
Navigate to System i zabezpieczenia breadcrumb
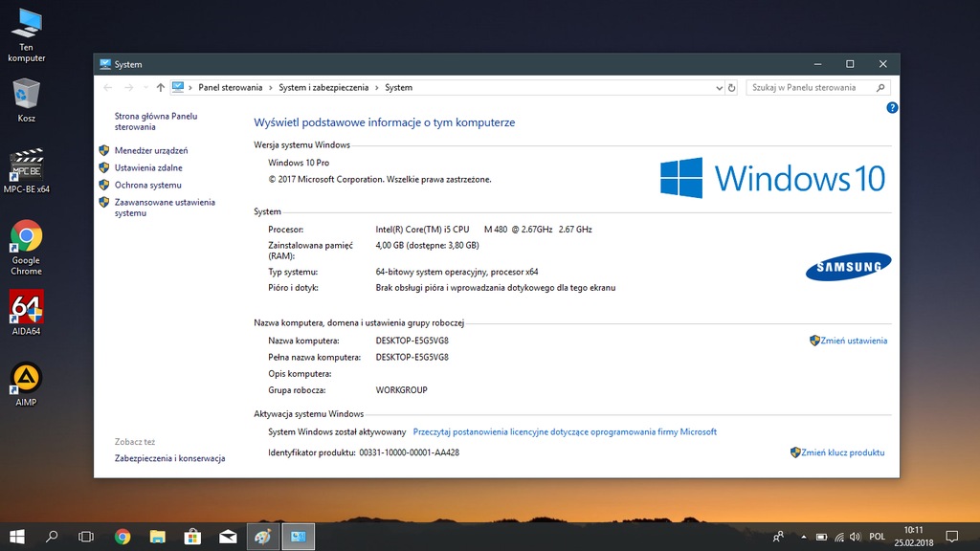click(323, 87)
